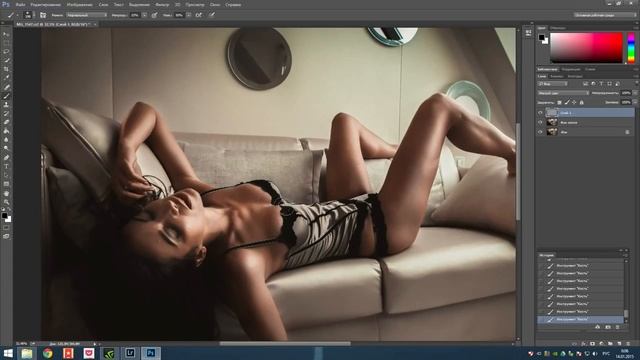Viewport: 640px width, 360px height.
Task: Open the brush opacity slider arrow
Action: (144, 15)
